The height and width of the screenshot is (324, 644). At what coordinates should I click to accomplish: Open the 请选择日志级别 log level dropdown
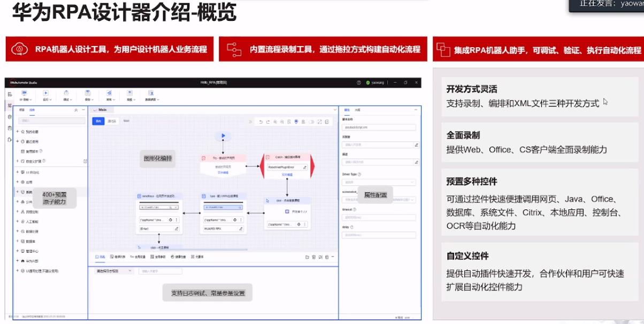[114, 271]
